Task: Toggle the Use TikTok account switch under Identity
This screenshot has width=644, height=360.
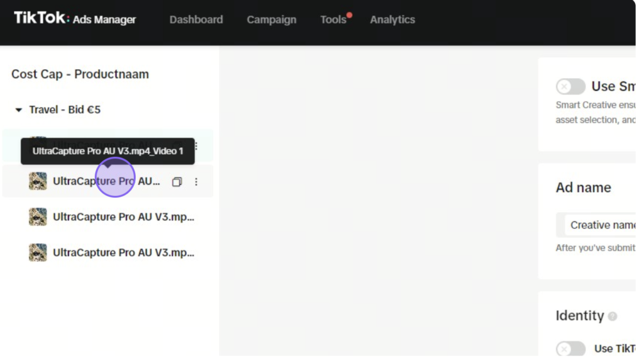Action: click(570, 349)
